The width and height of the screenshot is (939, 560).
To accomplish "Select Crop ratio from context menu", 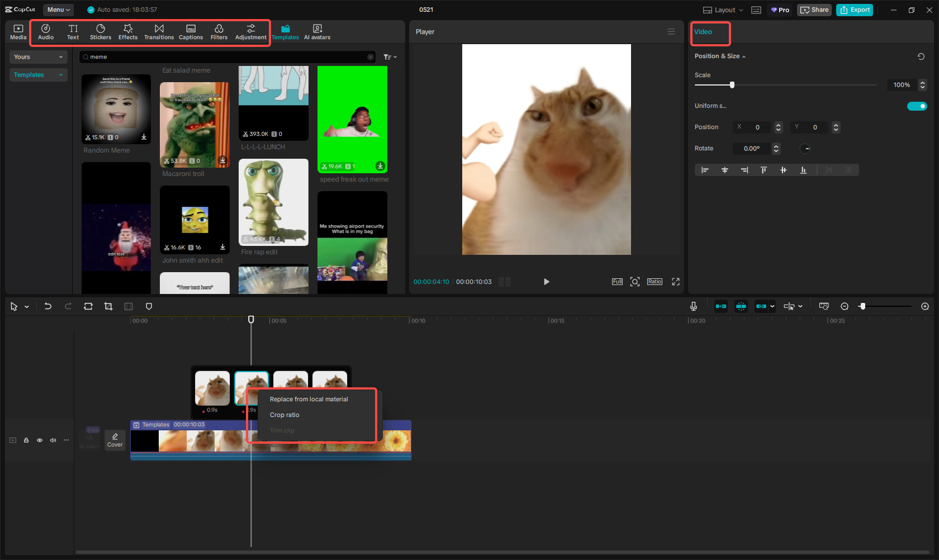I will tap(284, 415).
